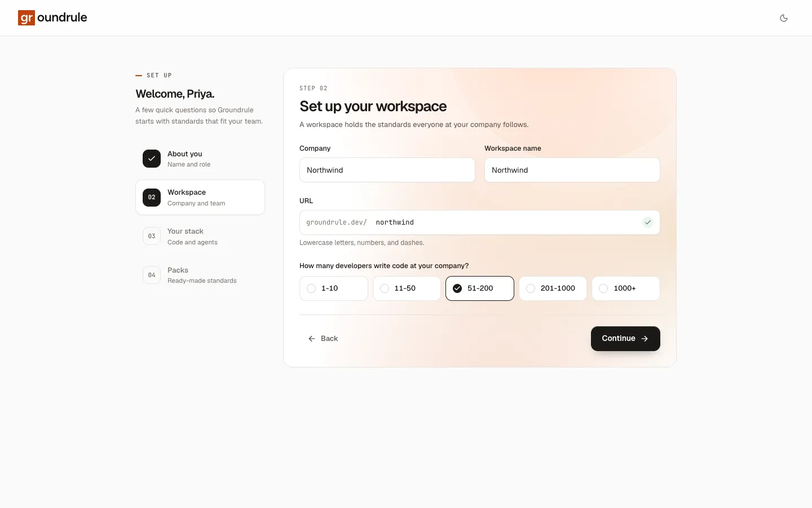
Task: Toggle dark mode moon icon
Action: 784,18
